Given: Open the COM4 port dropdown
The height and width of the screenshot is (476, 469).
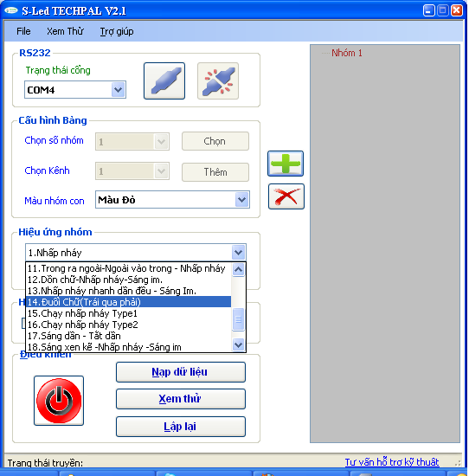Looking at the screenshot, I should (118, 89).
